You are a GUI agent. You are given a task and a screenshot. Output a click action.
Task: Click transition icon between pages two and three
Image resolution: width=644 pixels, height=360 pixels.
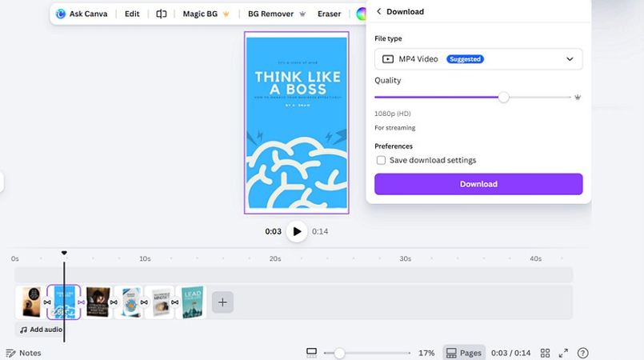pyautogui.click(x=81, y=302)
